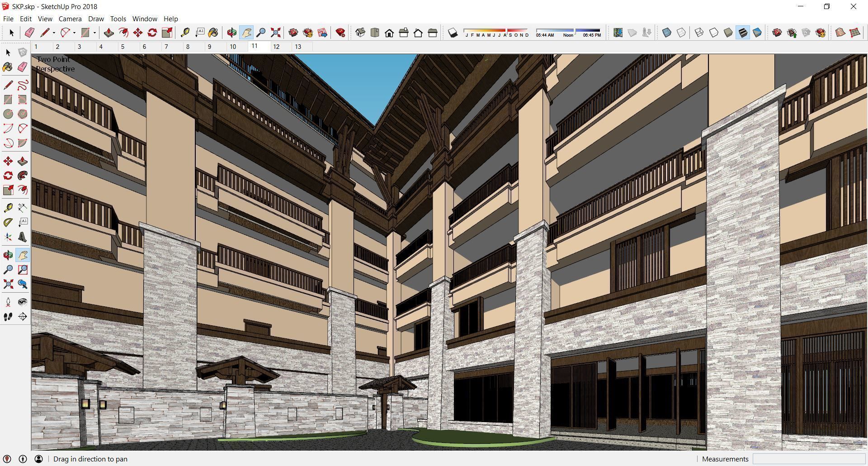Screen dimensions: 868x466
Task: Click the Front standard view button
Action: click(389, 33)
